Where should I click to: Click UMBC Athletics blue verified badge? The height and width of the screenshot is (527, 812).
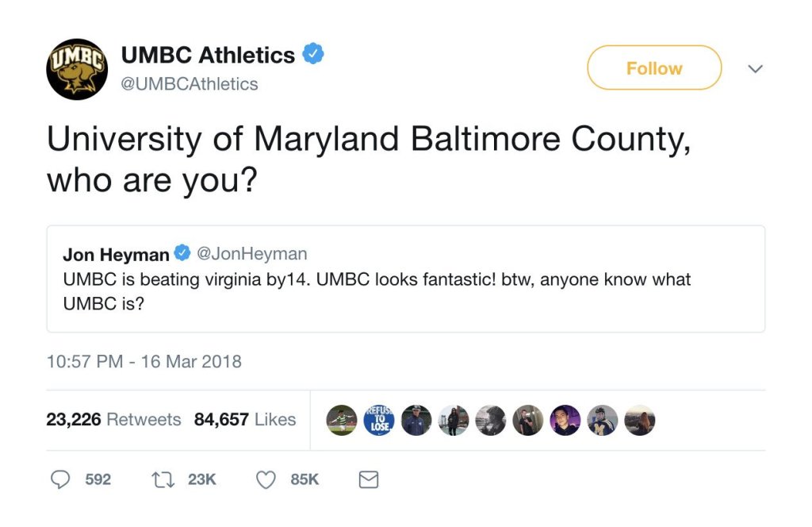coord(313,55)
